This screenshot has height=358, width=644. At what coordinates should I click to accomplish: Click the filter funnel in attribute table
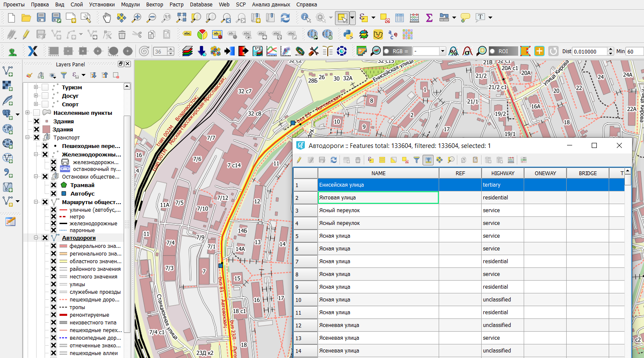pos(417,160)
